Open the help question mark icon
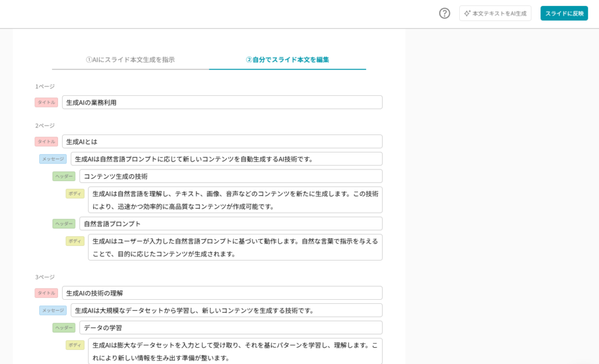This screenshot has width=599, height=364. tap(445, 13)
